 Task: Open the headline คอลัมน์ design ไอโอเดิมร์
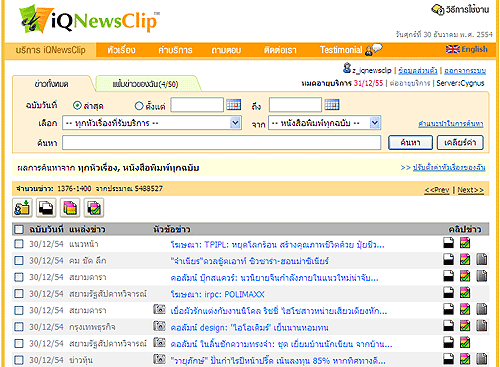point(249,328)
